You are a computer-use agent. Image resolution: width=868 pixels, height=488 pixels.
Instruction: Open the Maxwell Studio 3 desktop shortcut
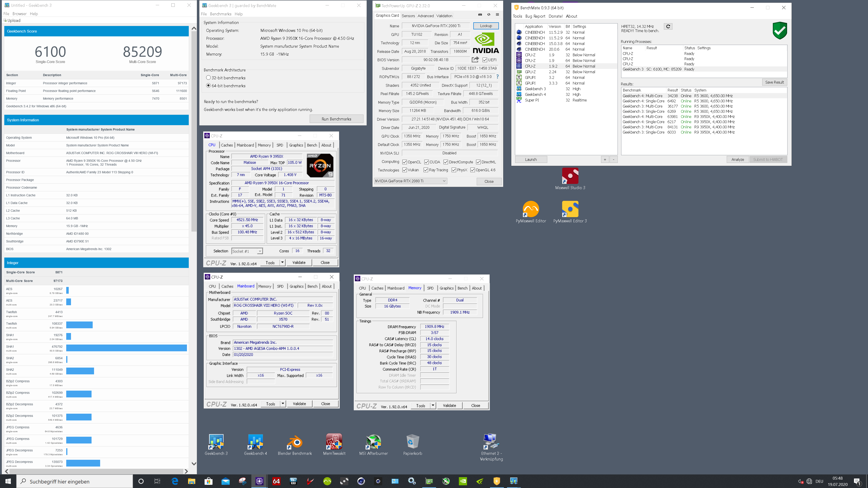(570, 179)
